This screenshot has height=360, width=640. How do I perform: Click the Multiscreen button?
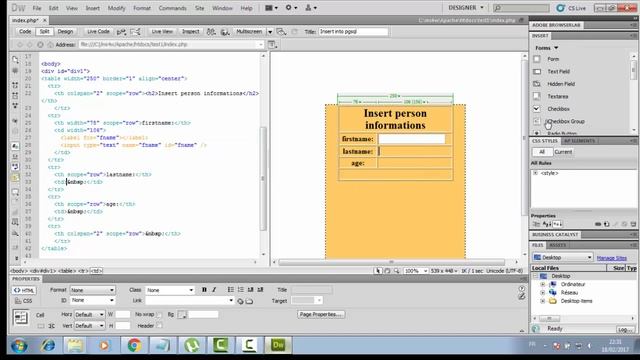(x=249, y=31)
